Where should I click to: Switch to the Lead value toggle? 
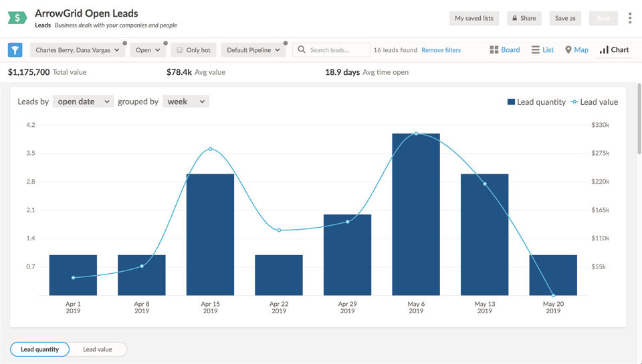coord(98,349)
